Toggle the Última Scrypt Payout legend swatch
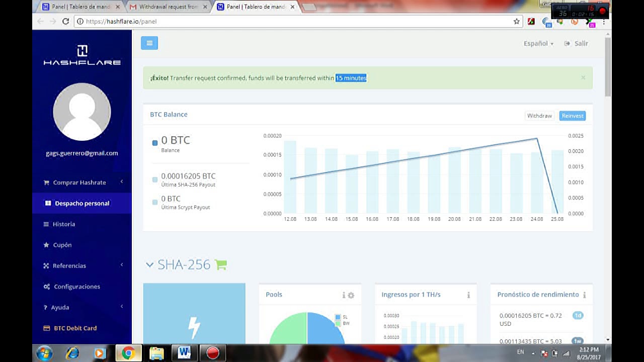Screen dimensions: 644x362 [155, 202]
